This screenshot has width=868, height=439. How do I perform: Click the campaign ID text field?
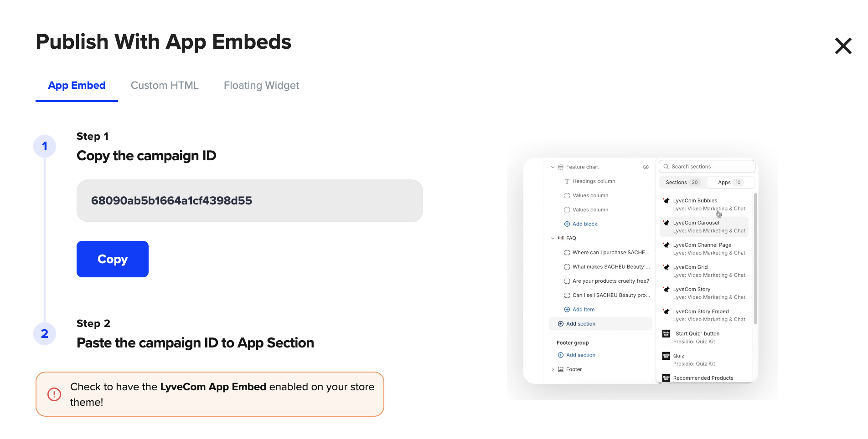tap(249, 201)
